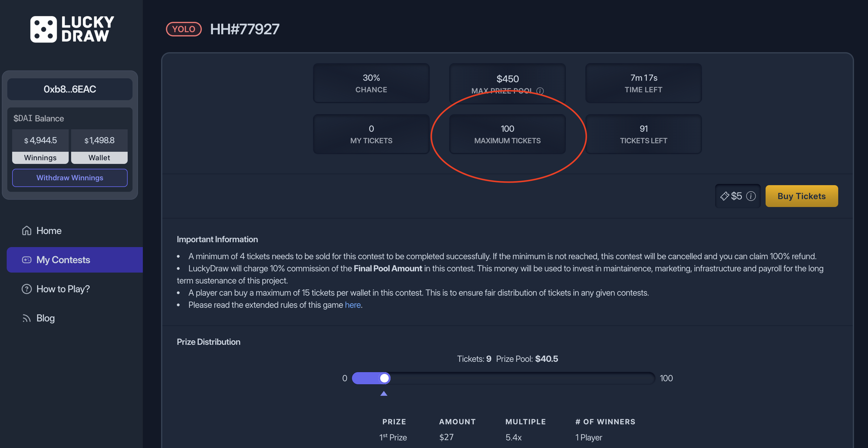Click info icon beside Max Prize Pool

[540, 91]
